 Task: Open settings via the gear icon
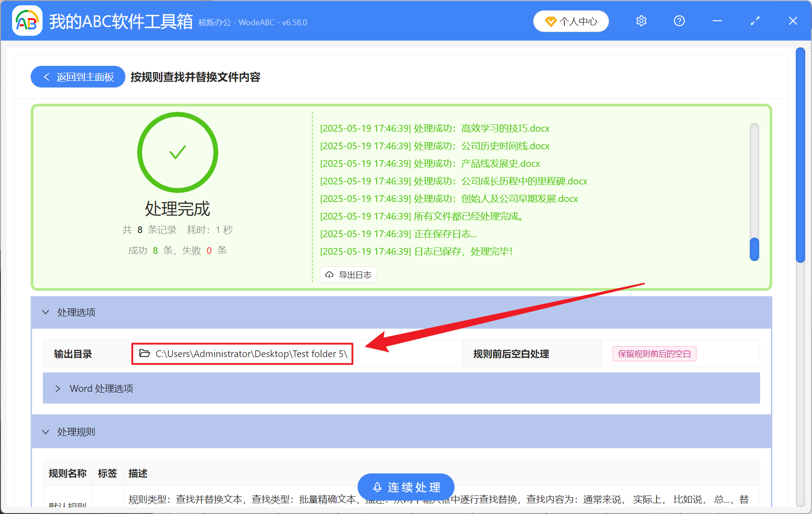[641, 21]
